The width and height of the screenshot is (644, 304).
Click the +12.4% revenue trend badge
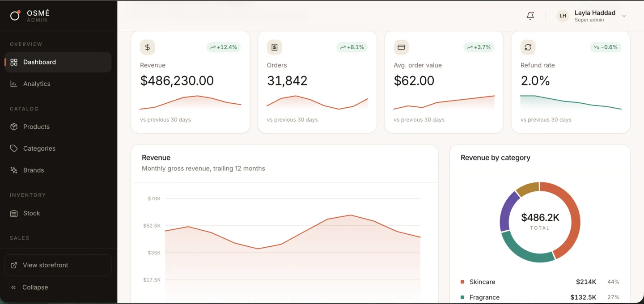click(224, 47)
